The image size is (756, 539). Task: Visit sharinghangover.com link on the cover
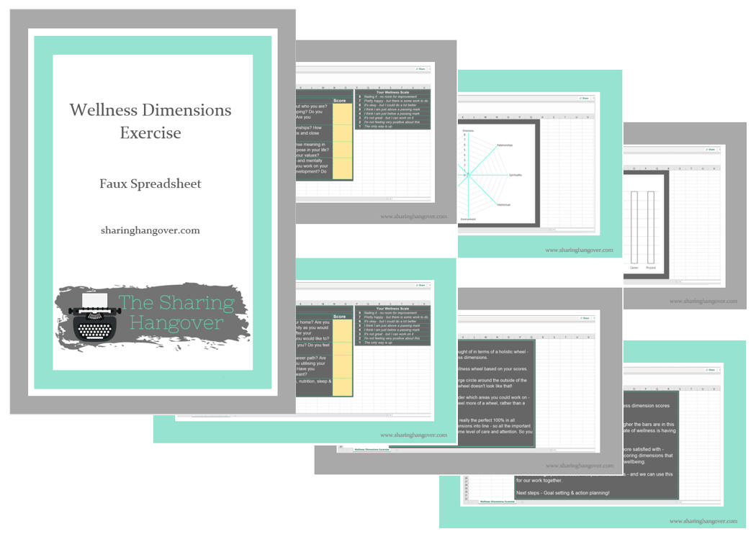point(150,230)
